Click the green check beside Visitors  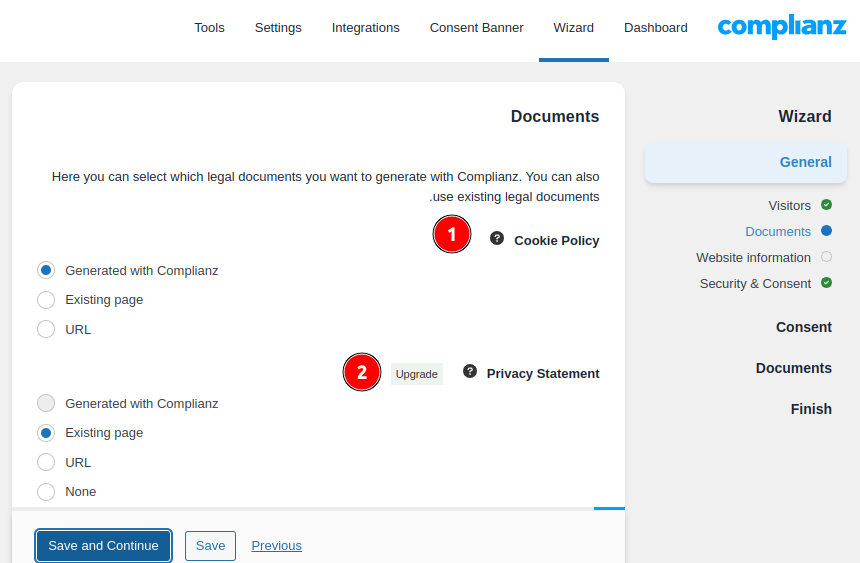[826, 205]
